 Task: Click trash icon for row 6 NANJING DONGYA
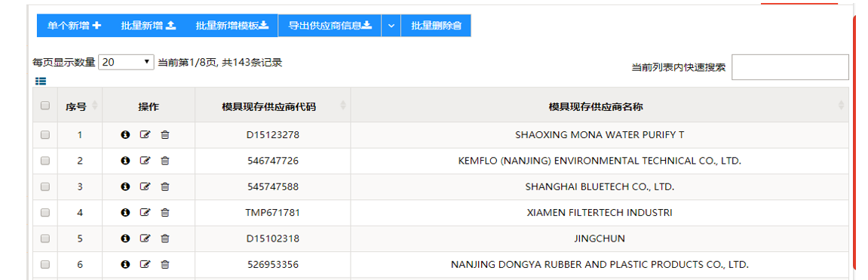164,264
